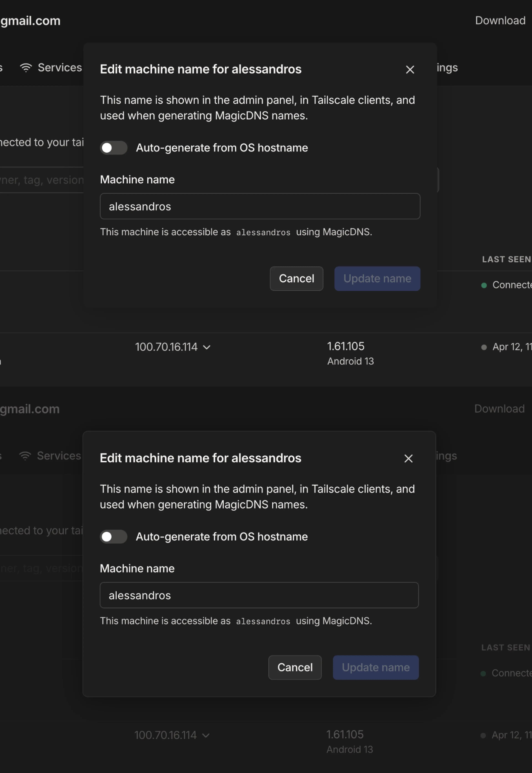Click the Download link at the top
The width and height of the screenshot is (532, 773).
tap(500, 21)
